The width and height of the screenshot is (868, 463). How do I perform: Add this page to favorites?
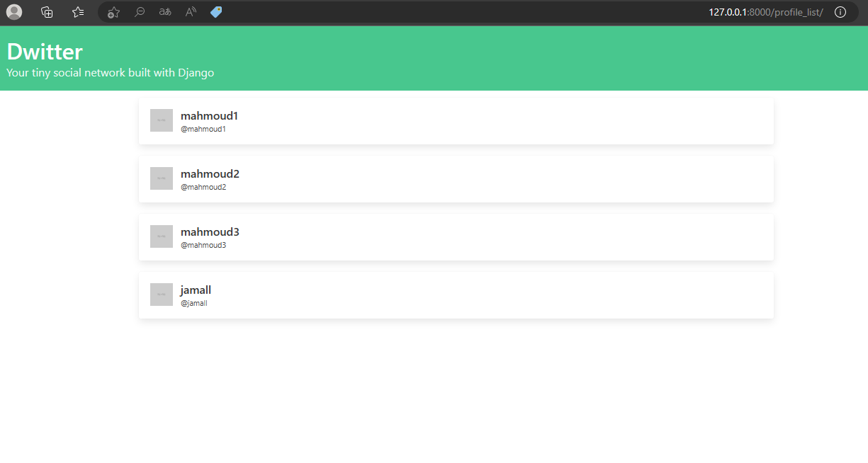pyautogui.click(x=113, y=12)
